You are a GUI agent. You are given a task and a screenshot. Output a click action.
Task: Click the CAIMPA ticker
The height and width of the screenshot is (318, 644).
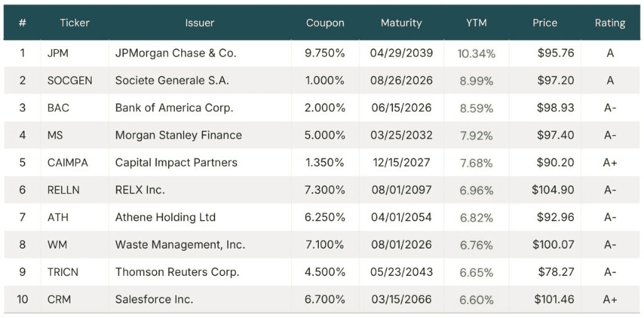click(68, 162)
